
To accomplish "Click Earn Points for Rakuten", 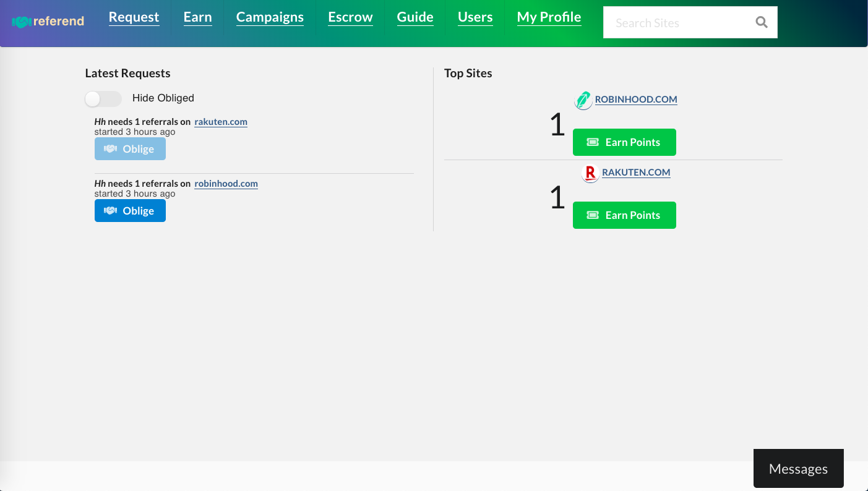I will coord(624,215).
